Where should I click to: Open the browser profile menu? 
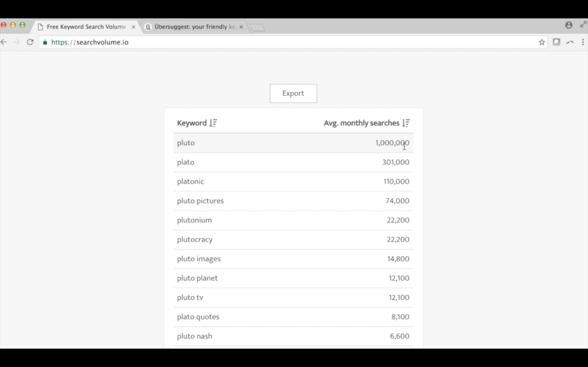click(569, 25)
